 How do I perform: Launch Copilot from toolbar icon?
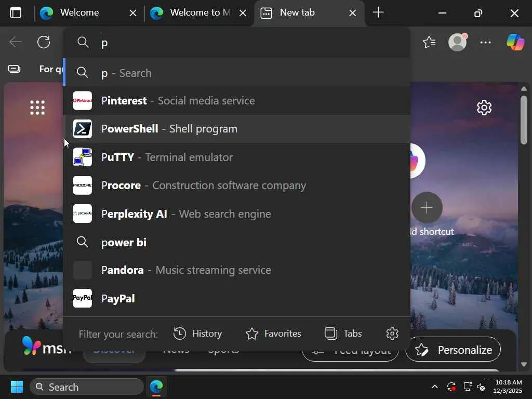[x=515, y=43]
